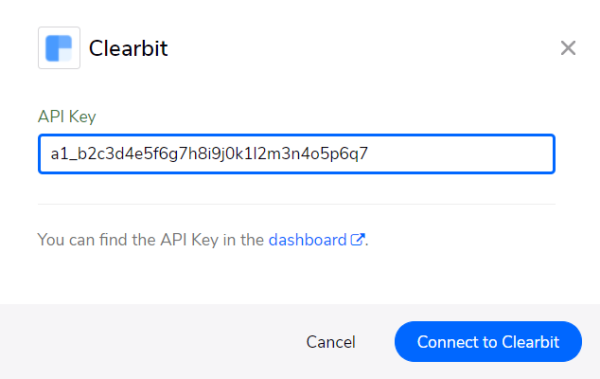Click the blue square Clearbit brand thumbnail

tap(59, 48)
